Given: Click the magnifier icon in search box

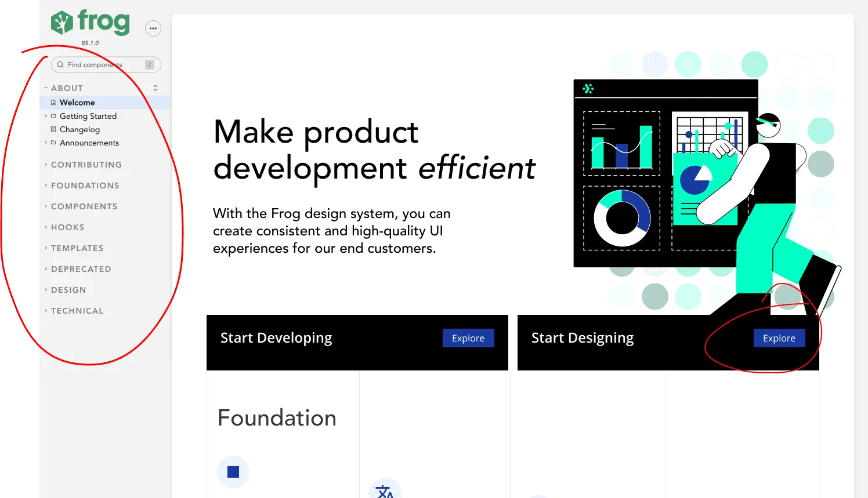Looking at the screenshot, I should [60, 64].
